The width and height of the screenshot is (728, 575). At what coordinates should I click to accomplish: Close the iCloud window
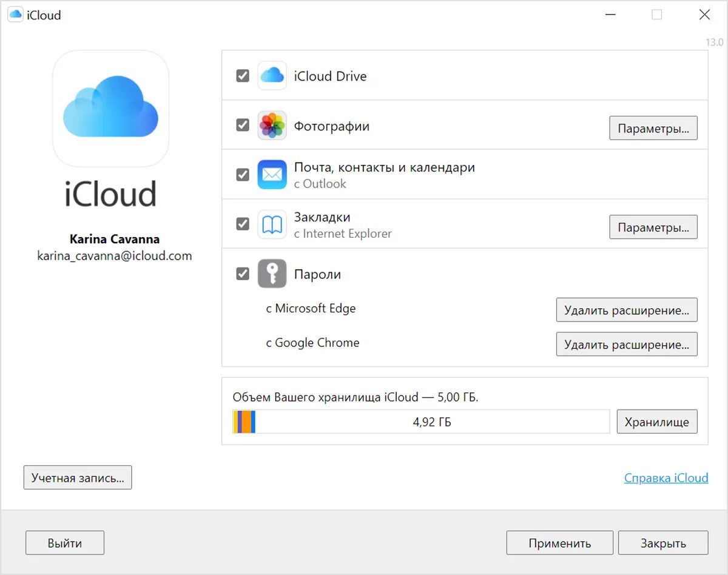tap(704, 15)
